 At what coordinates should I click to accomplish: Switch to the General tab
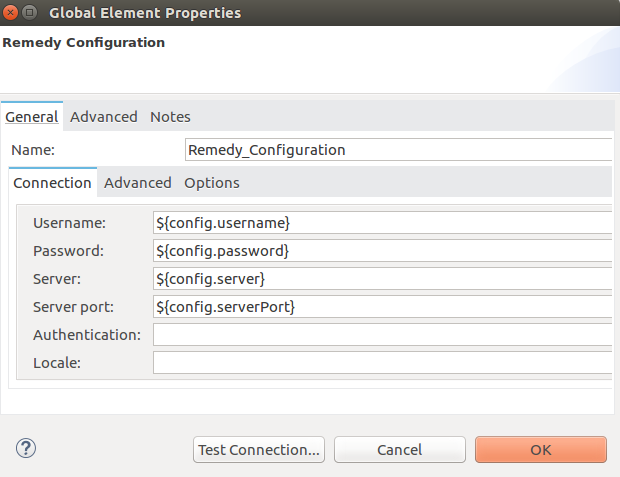32,117
